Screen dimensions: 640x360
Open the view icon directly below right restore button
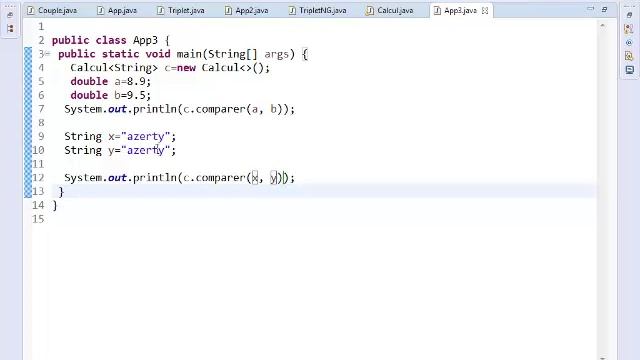click(629, 29)
